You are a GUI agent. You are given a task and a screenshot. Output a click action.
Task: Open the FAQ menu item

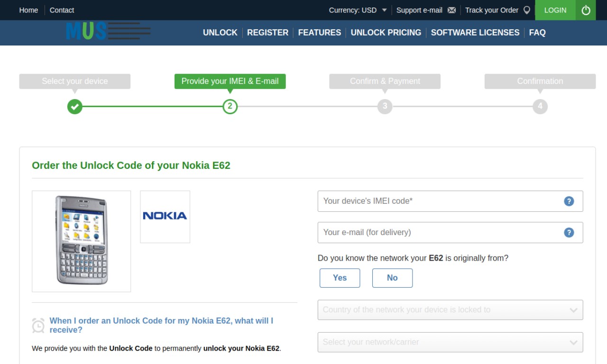537,33
